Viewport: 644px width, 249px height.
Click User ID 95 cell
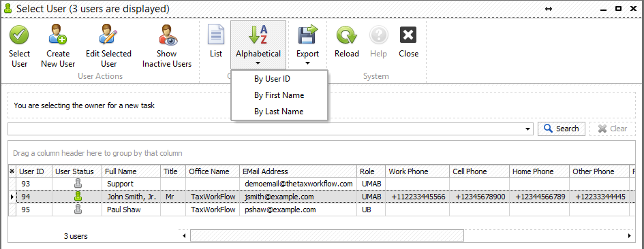(33, 210)
